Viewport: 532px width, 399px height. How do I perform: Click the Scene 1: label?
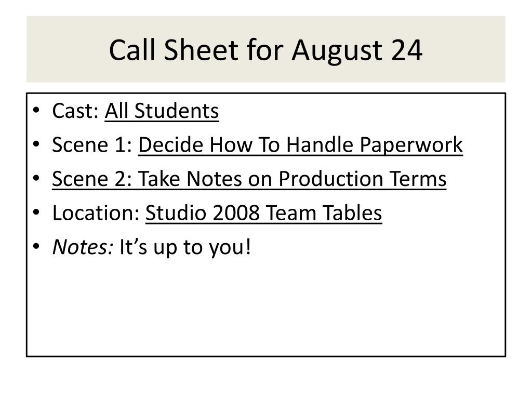tap(92, 145)
